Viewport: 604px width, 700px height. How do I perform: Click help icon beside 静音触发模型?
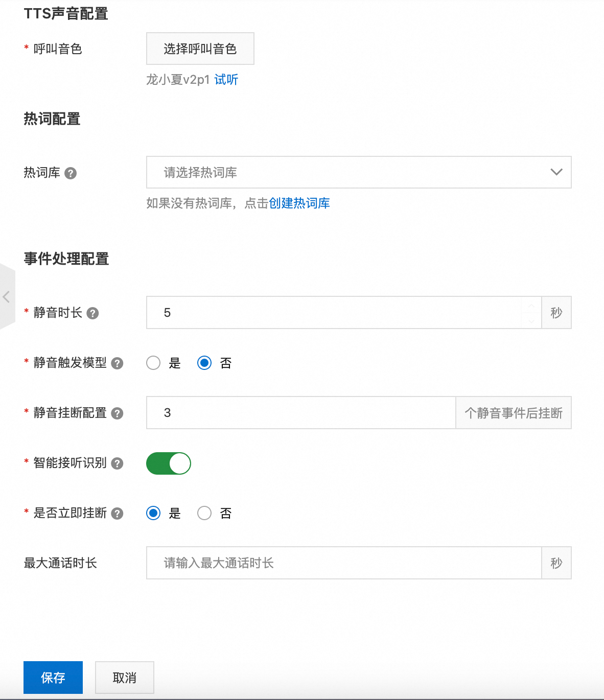click(x=117, y=363)
